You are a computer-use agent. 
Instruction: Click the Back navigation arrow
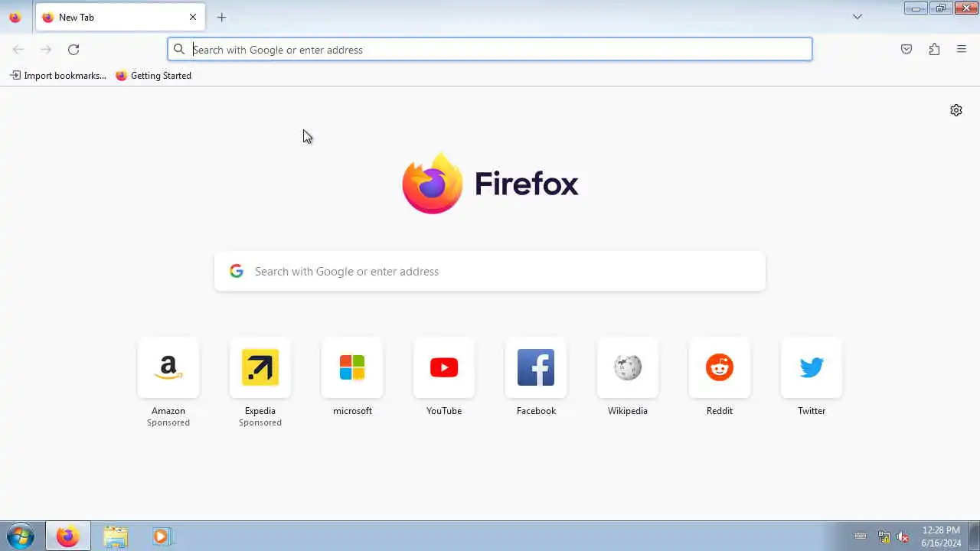tap(18, 50)
